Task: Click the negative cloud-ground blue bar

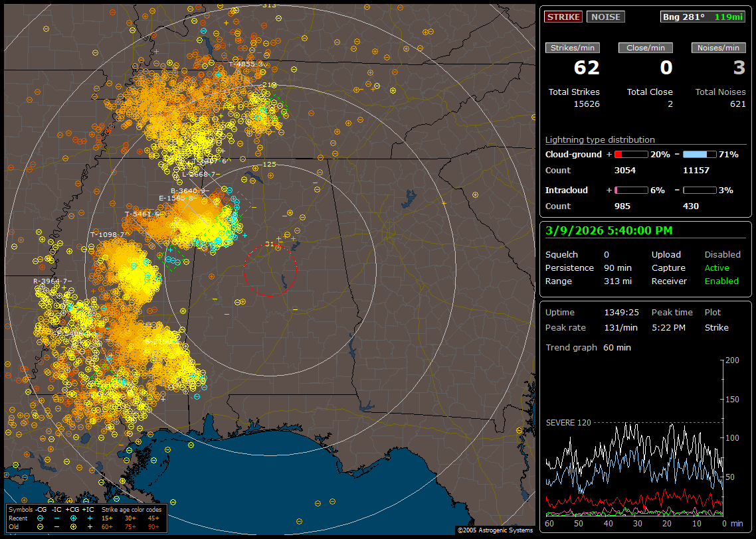Action: 699,154
